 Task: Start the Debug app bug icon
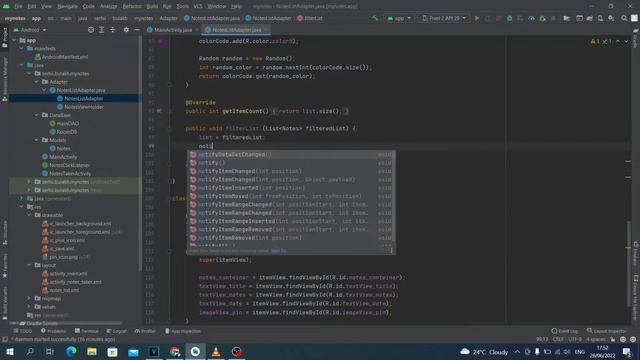[509, 18]
